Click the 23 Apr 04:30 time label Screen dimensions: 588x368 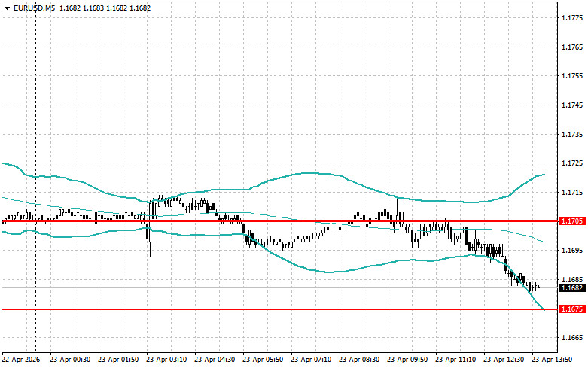(215, 360)
